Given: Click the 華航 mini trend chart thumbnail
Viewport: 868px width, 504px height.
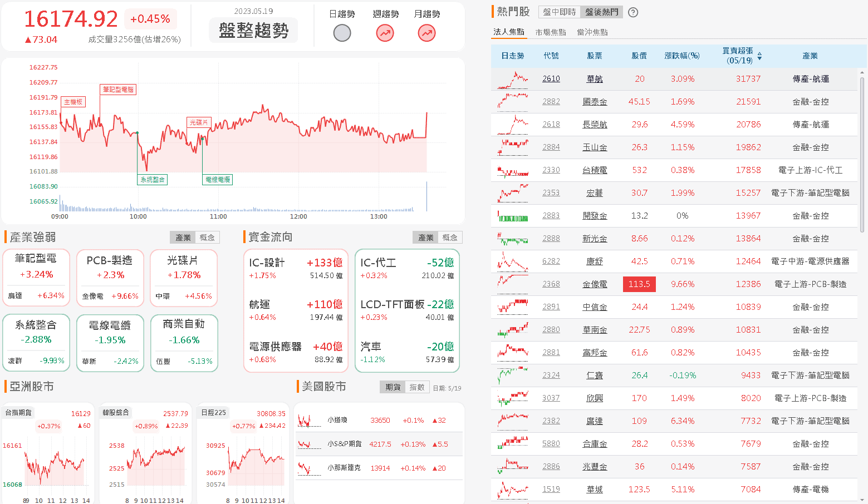Looking at the screenshot, I should [x=513, y=79].
